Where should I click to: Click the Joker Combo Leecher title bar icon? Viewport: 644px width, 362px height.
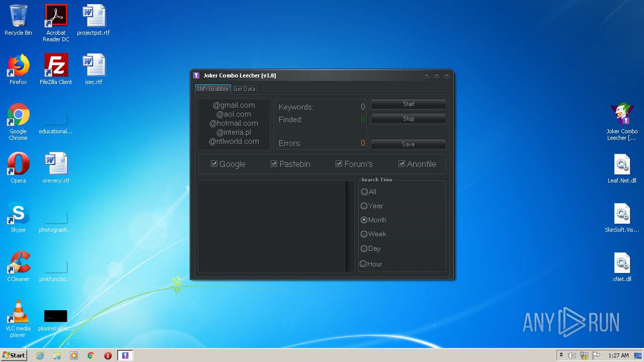197,75
